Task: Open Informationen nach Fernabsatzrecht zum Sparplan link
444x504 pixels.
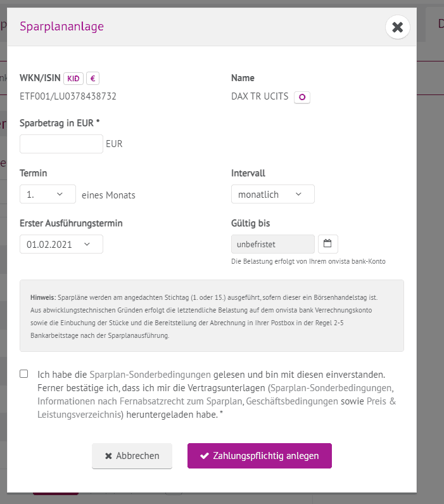Action: point(141,401)
